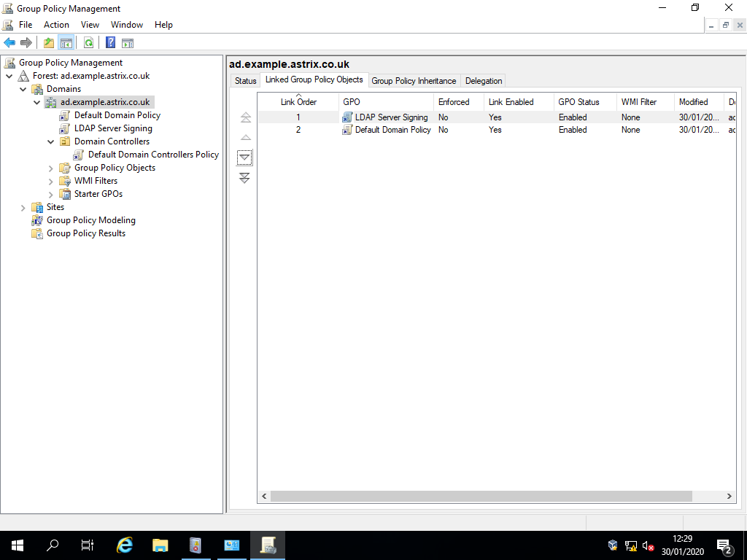Expand the Sites node
Viewport: 747px width, 560px height.
(x=23, y=206)
